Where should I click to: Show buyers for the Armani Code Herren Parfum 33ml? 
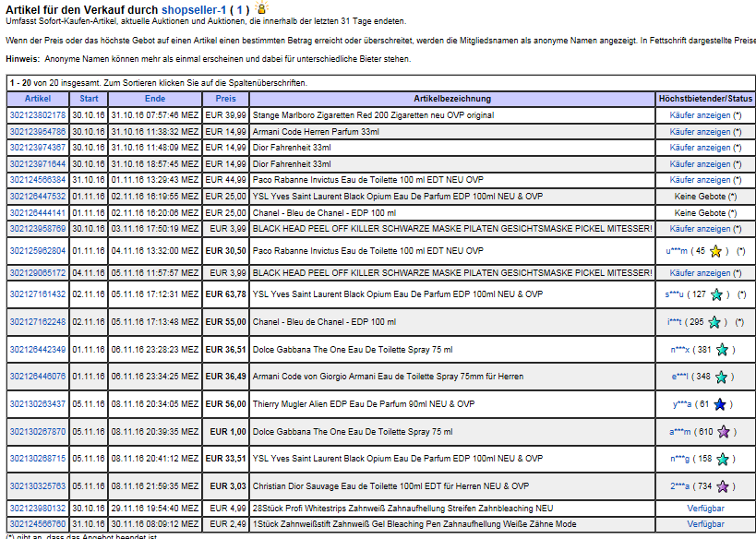pyautogui.click(x=700, y=132)
